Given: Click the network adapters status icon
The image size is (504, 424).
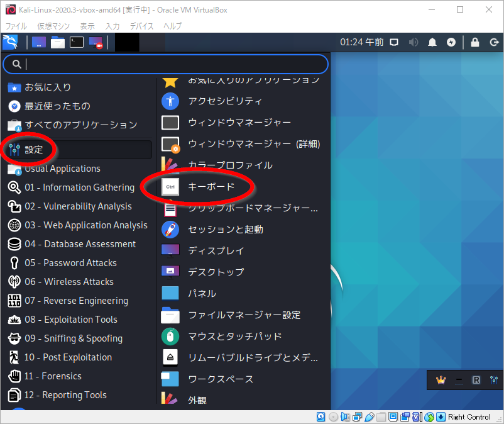Looking at the screenshot, I should 357,417.
